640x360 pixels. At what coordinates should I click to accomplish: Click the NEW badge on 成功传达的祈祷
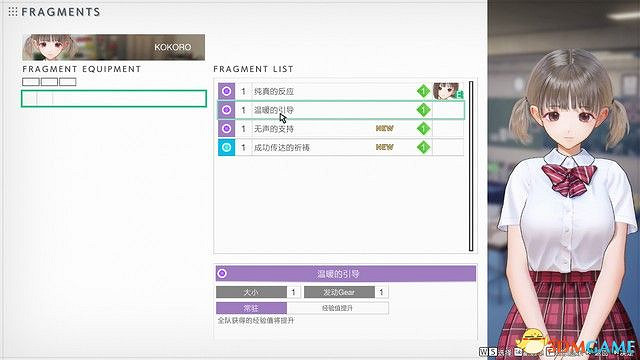tap(384, 147)
